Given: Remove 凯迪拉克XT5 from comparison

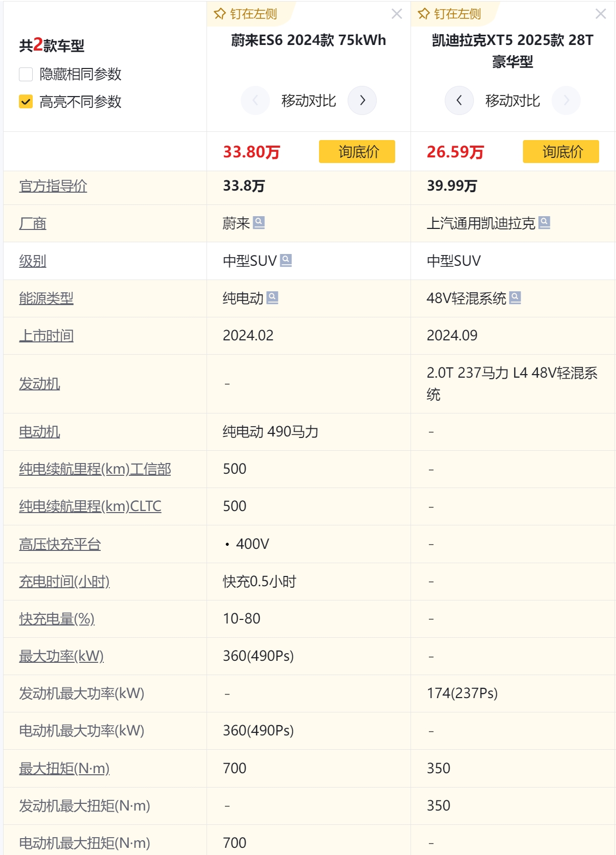Looking at the screenshot, I should 601,14.
